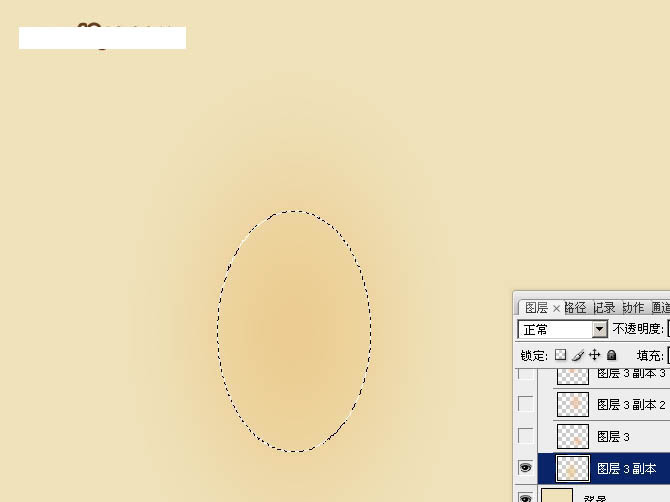Select the 图层 3 副本 thumbnail
Screen dimensions: 670x502
tap(573, 468)
